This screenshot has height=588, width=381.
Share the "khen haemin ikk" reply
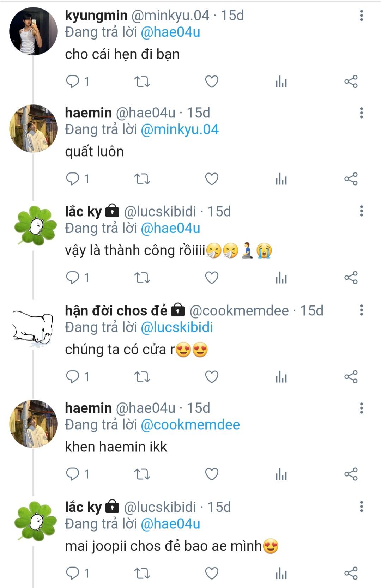pos(351,474)
